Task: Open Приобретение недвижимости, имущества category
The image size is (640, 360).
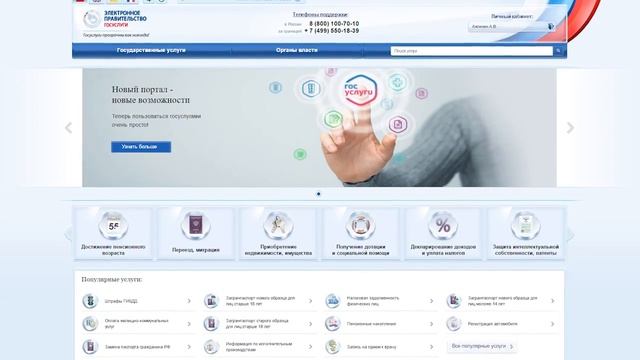Action: coord(278,233)
